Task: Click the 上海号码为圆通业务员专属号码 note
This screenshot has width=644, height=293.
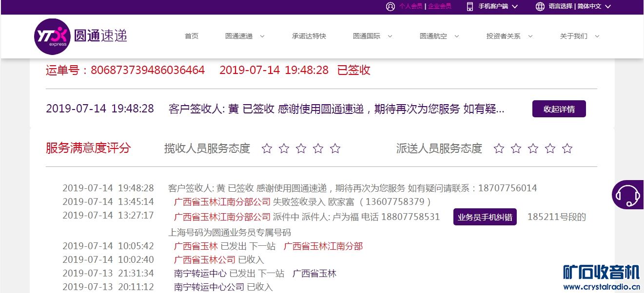Action: click(230, 232)
